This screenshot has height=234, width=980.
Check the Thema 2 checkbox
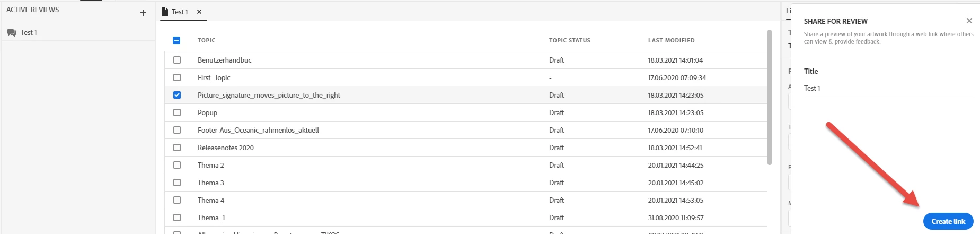[177, 165]
